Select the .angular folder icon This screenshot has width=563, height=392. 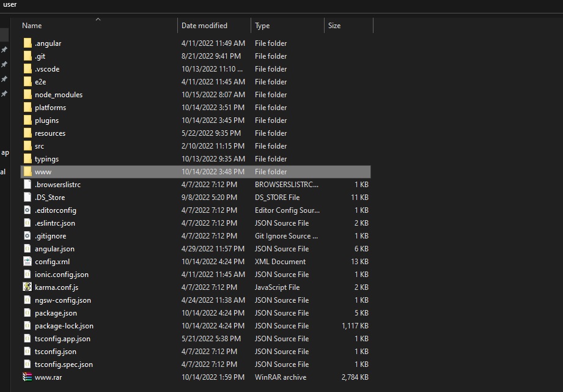pyautogui.click(x=28, y=43)
